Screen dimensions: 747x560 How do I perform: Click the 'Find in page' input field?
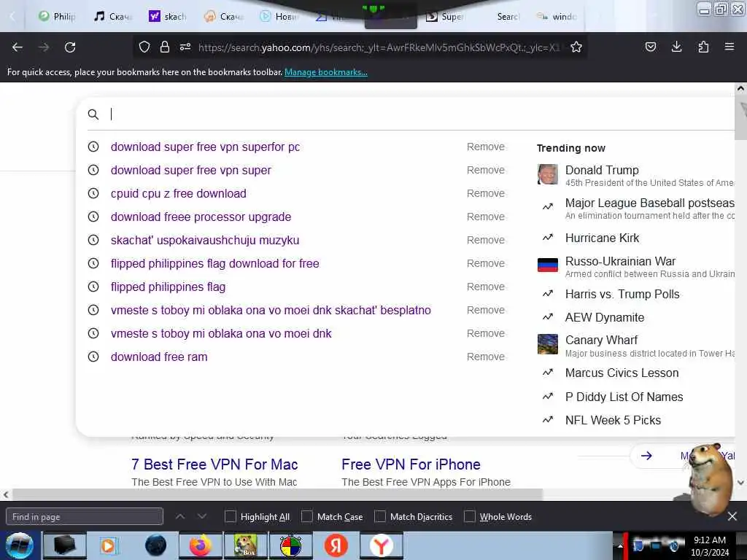tap(85, 516)
